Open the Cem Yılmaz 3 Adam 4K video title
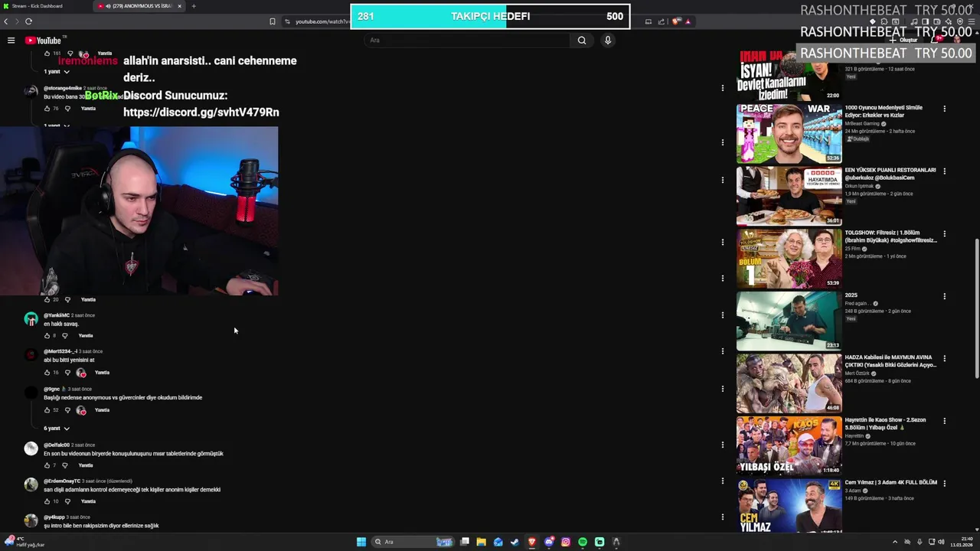 (890, 483)
